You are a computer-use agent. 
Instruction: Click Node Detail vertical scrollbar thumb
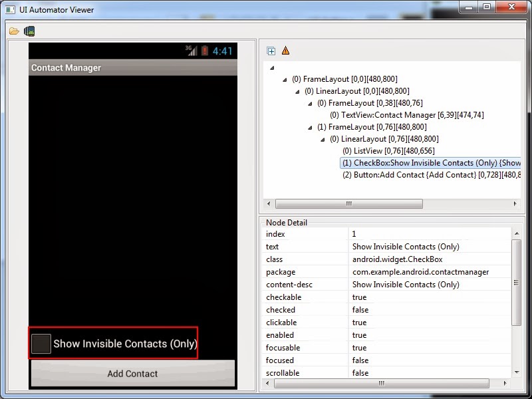(516, 283)
